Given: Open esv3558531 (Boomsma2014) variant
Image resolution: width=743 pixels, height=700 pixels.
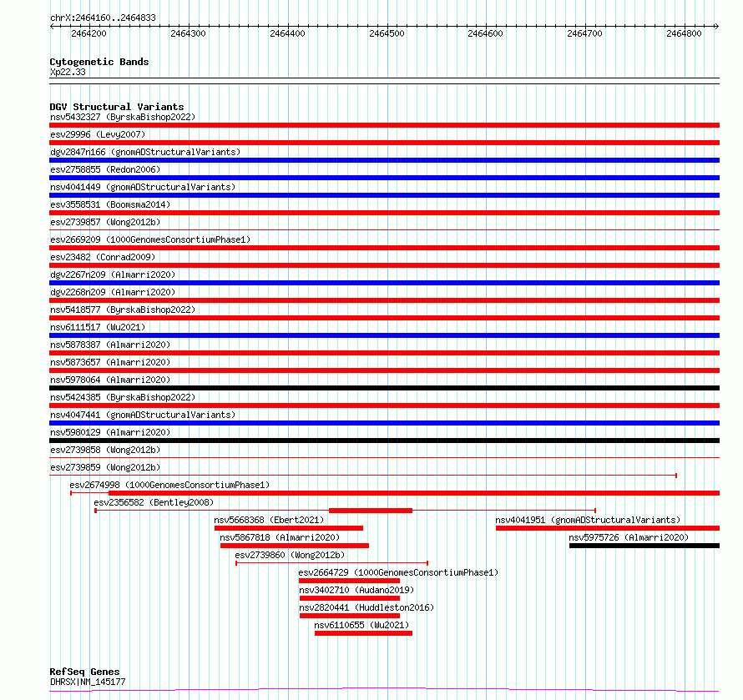Looking at the screenshot, I should 110,204.
